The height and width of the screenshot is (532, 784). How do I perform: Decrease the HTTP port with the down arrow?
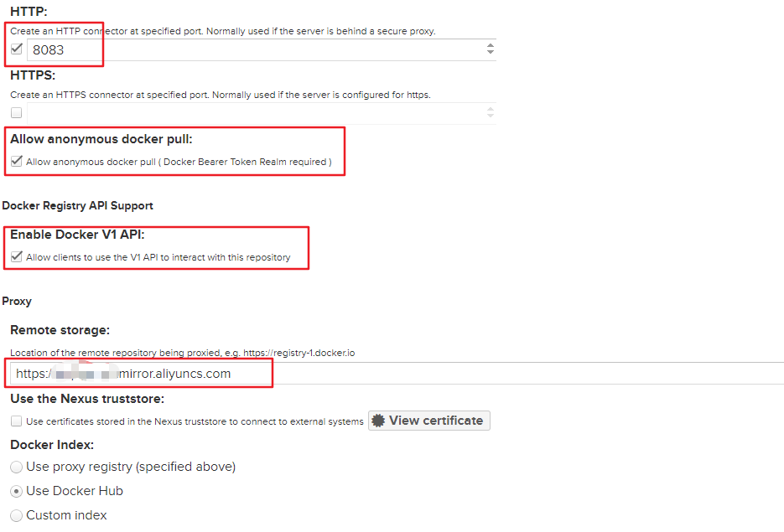click(491, 54)
